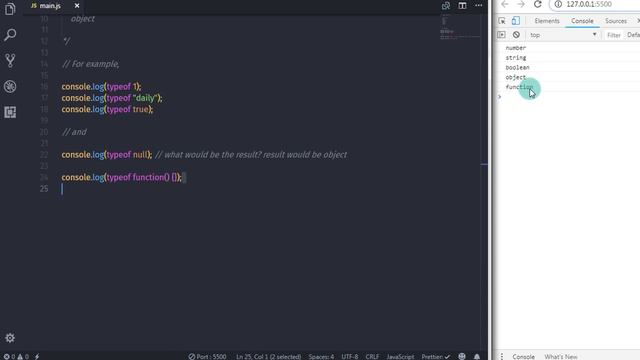640x360 pixels.
Task: Change indentation via Spaces: 4
Action: [321, 356]
